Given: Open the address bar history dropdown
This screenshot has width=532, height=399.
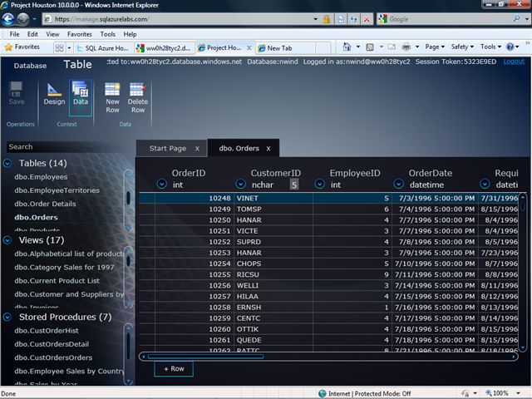Looking at the screenshot, I should (x=316, y=19).
